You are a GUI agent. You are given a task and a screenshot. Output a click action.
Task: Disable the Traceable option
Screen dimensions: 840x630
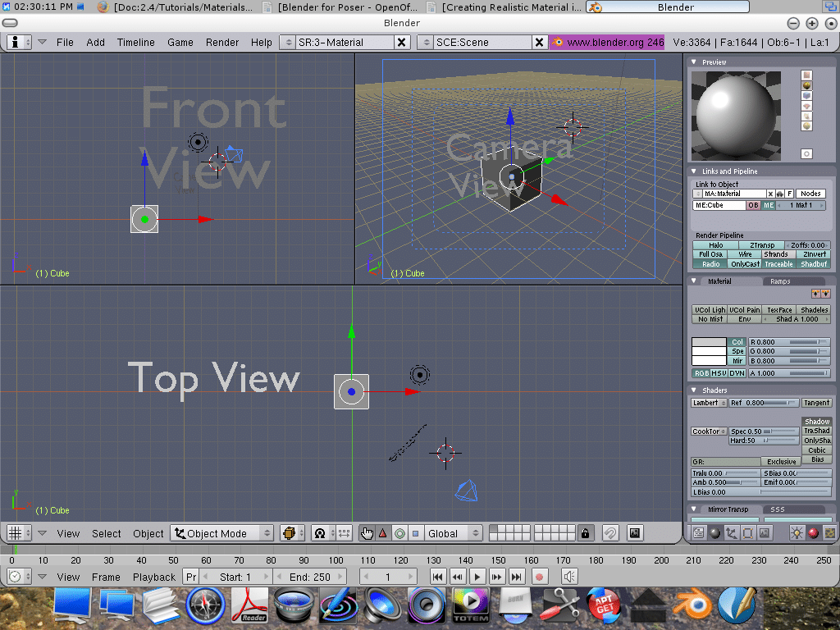(778, 264)
